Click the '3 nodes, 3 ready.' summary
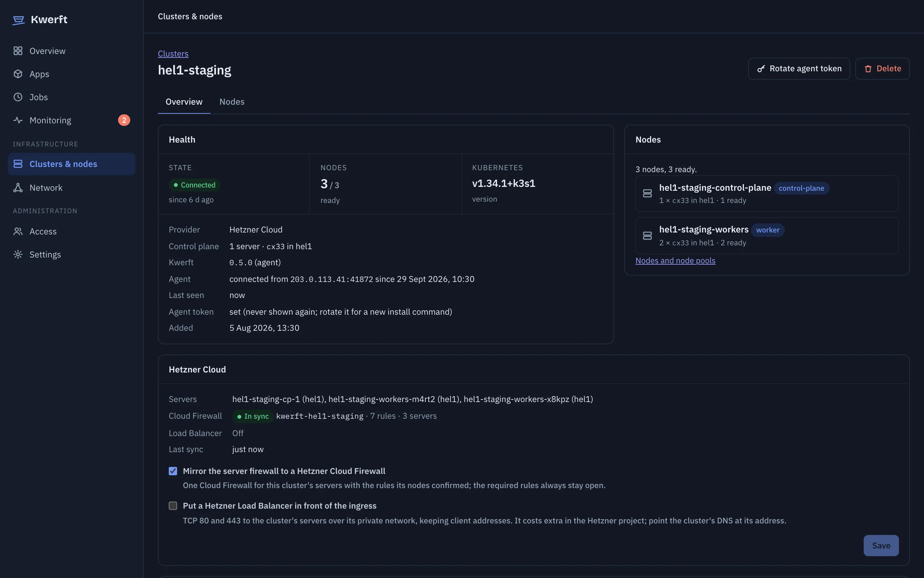Image resolution: width=924 pixels, height=578 pixels. pyautogui.click(x=666, y=169)
